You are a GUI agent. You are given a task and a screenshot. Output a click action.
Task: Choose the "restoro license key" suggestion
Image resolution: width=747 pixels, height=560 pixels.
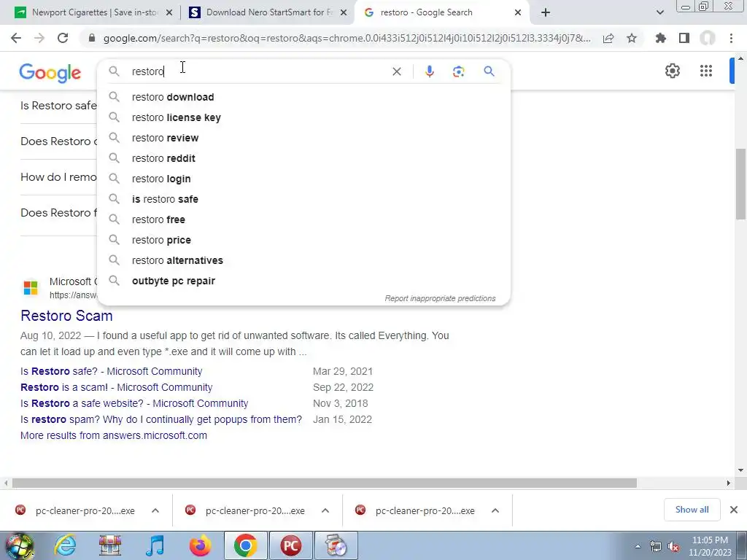304,117
